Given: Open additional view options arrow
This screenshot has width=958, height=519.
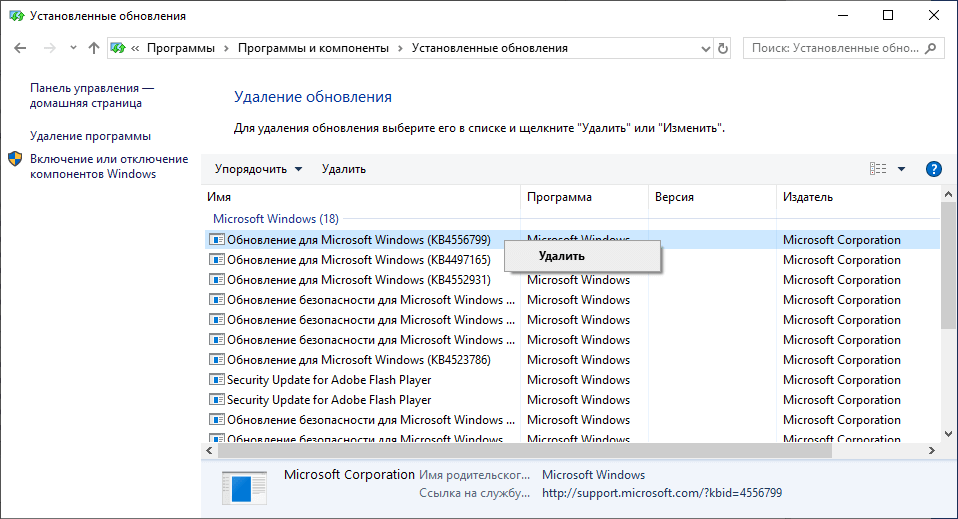Looking at the screenshot, I should (x=901, y=169).
